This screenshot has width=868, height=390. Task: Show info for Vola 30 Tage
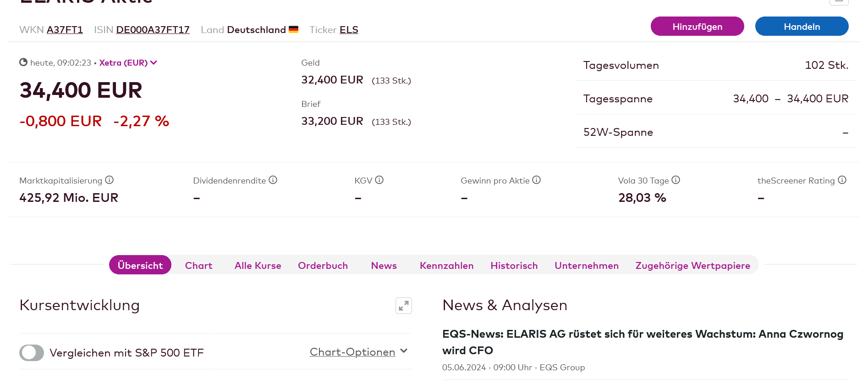[x=676, y=180]
